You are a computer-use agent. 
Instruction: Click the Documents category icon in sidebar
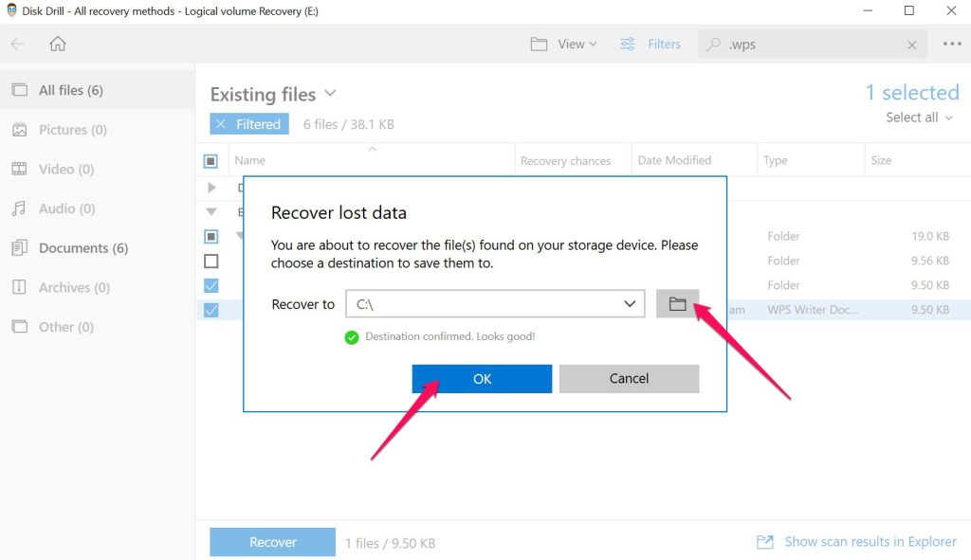(21, 247)
